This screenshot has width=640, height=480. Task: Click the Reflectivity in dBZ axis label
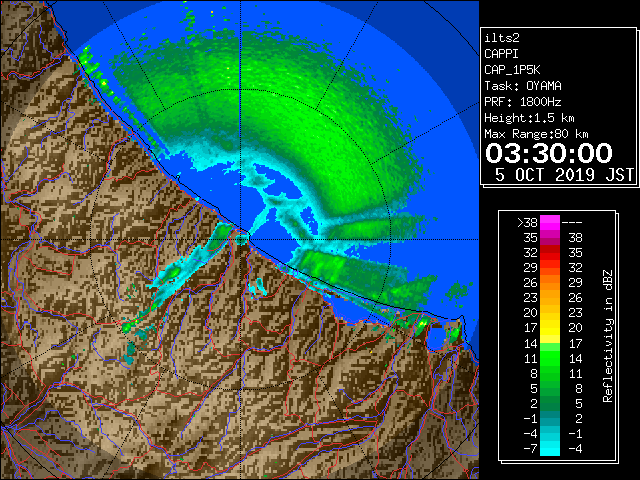tap(608, 336)
